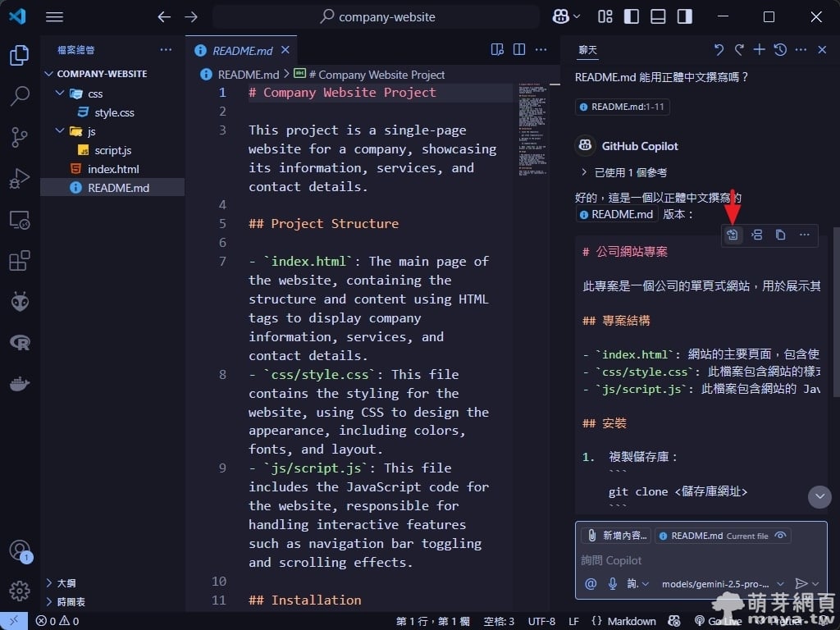Copy the Copilot code block
The image size is (840, 630).
point(780,235)
